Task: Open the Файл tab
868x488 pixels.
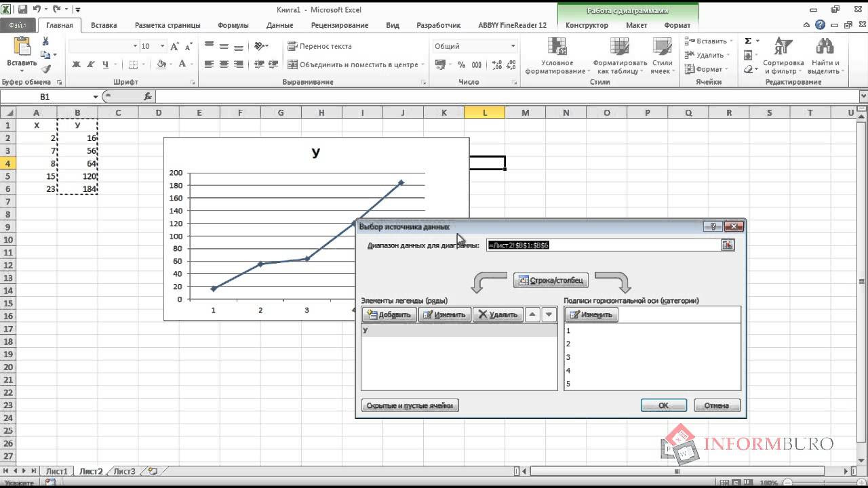Action: point(18,25)
